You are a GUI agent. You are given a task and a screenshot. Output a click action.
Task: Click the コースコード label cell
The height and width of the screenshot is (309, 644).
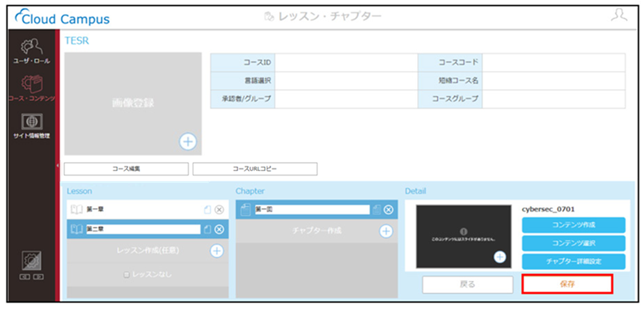(x=450, y=63)
